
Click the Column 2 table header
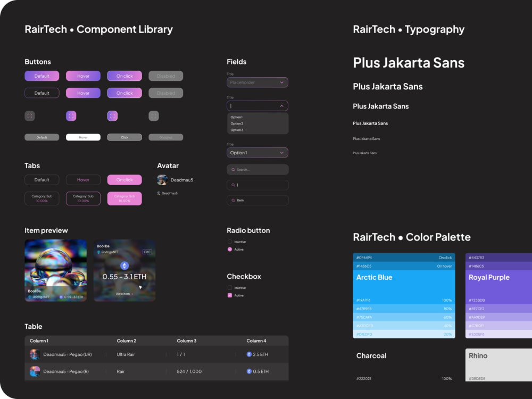126,340
